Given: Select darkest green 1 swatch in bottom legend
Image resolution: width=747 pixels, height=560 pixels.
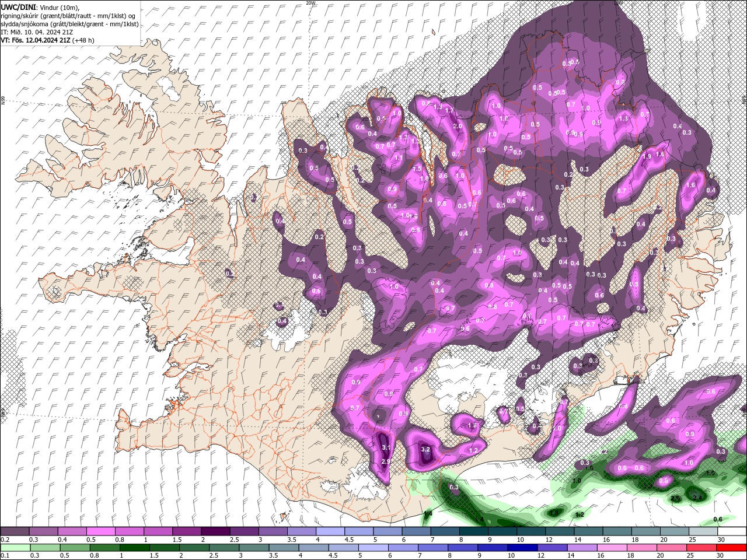Looking at the screenshot, I should click(134, 548).
